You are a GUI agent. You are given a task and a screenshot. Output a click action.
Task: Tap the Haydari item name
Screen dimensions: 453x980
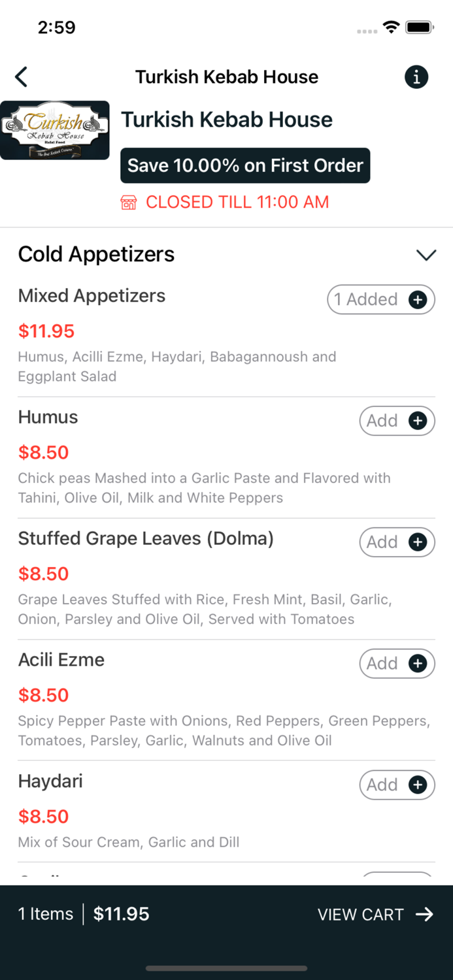50,781
